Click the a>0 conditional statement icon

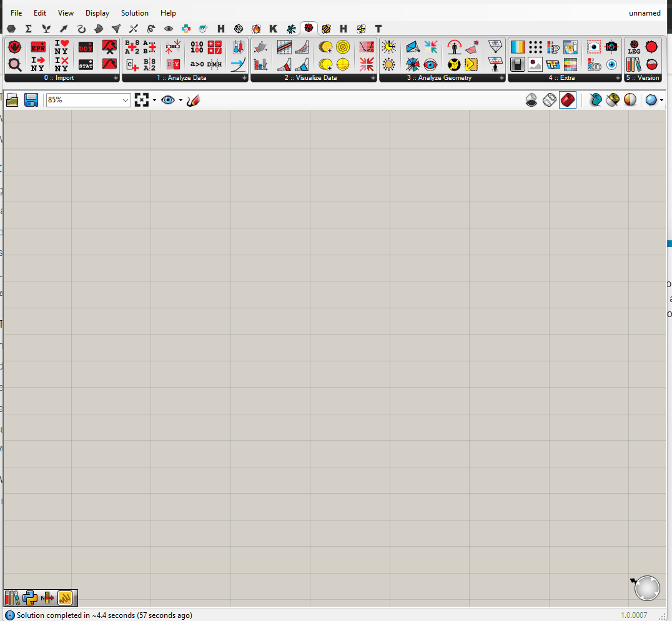197,64
